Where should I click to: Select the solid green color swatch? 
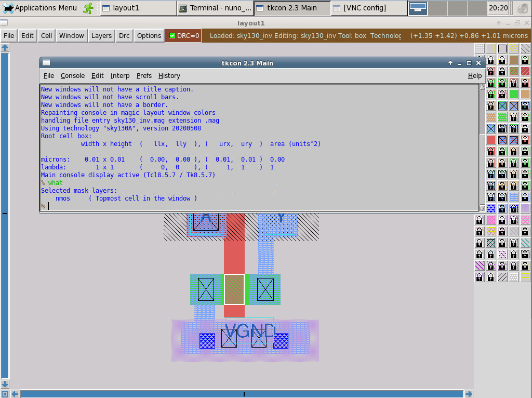coord(513,93)
